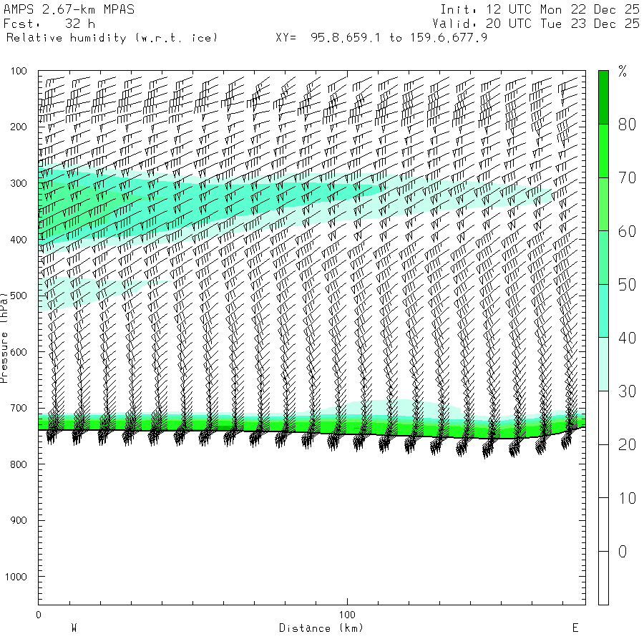Image resolution: width=644 pixels, height=644 pixels.
Task: Click the 'Pressure (hPa)' vertical axis label
Action: [5, 336]
